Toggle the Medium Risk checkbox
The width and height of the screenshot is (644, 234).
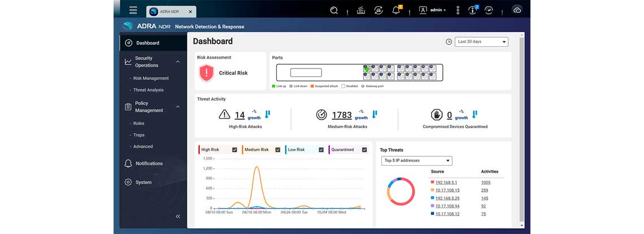[277, 150]
